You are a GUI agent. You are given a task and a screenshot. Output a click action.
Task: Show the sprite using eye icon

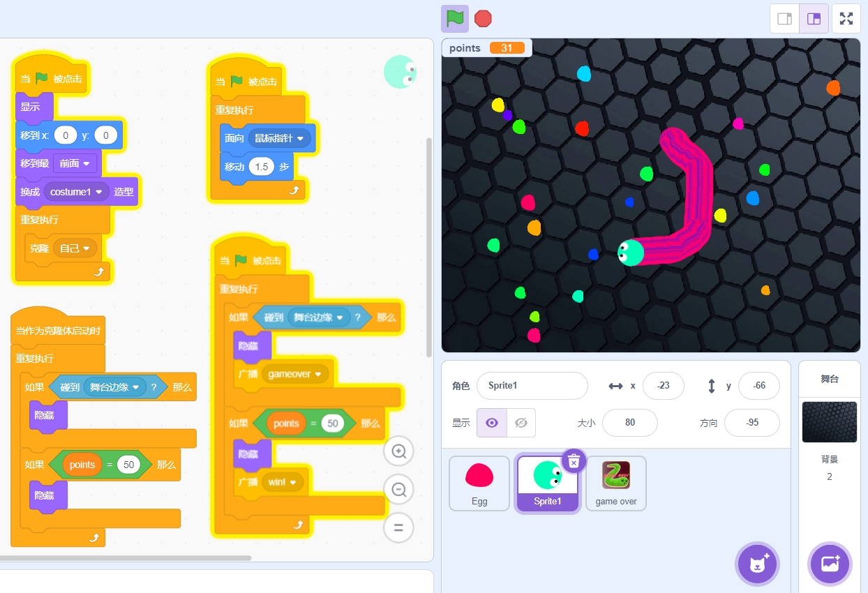pyautogui.click(x=492, y=423)
